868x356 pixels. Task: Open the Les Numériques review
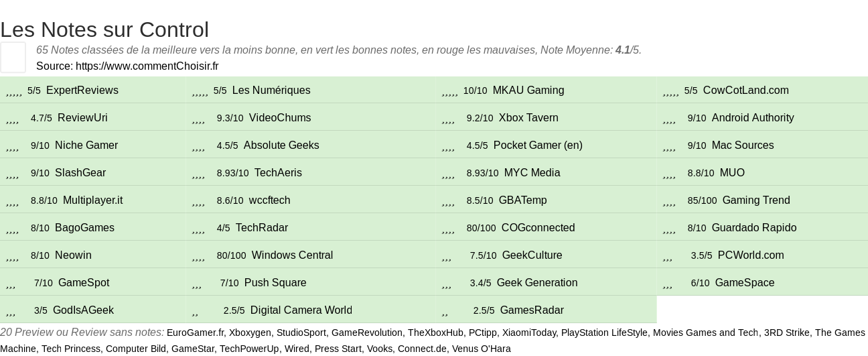click(x=311, y=90)
